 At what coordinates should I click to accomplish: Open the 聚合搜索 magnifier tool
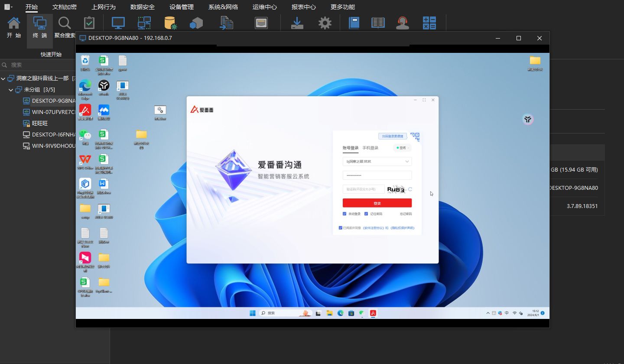click(65, 27)
